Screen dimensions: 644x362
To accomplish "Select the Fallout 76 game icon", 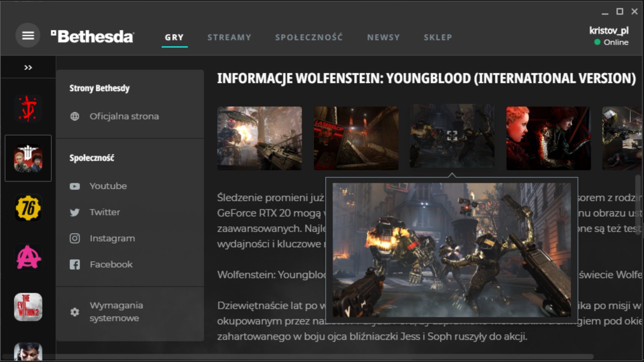I will (x=28, y=208).
